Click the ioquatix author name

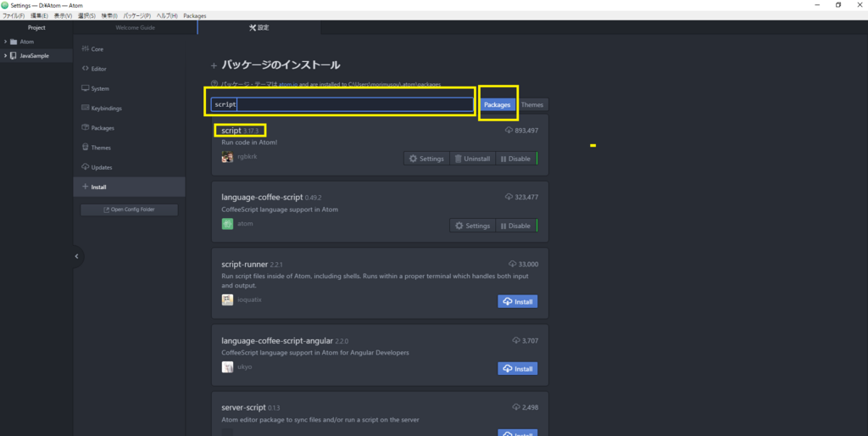(x=248, y=299)
